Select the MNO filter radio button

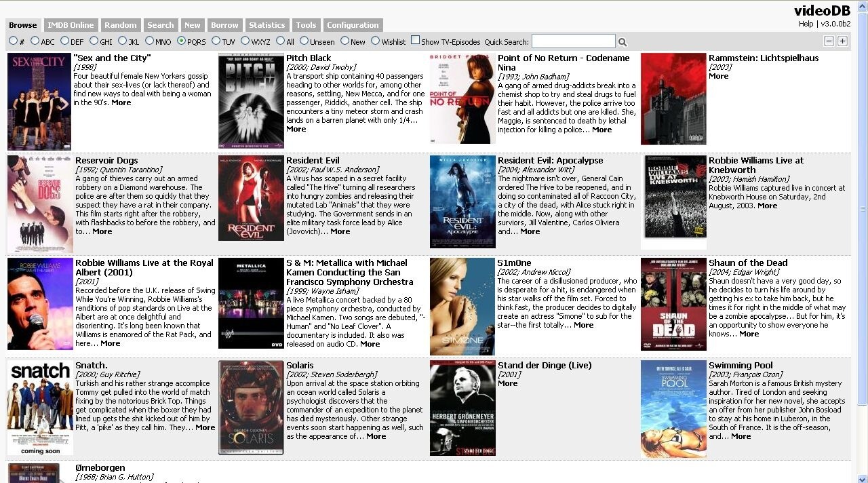tap(149, 41)
